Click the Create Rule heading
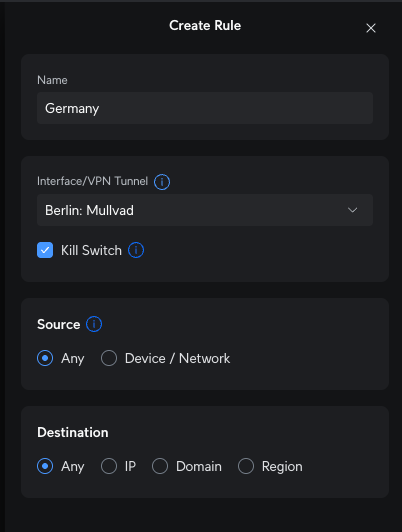The width and height of the screenshot is (402, 532). pyautogui.click(x=205, y=25)
